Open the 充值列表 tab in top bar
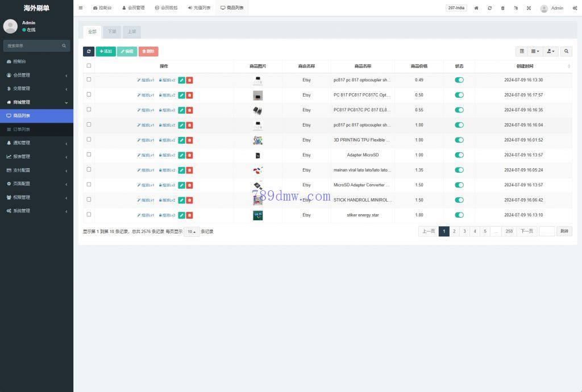The image size is (582, 392). [199, 8]
